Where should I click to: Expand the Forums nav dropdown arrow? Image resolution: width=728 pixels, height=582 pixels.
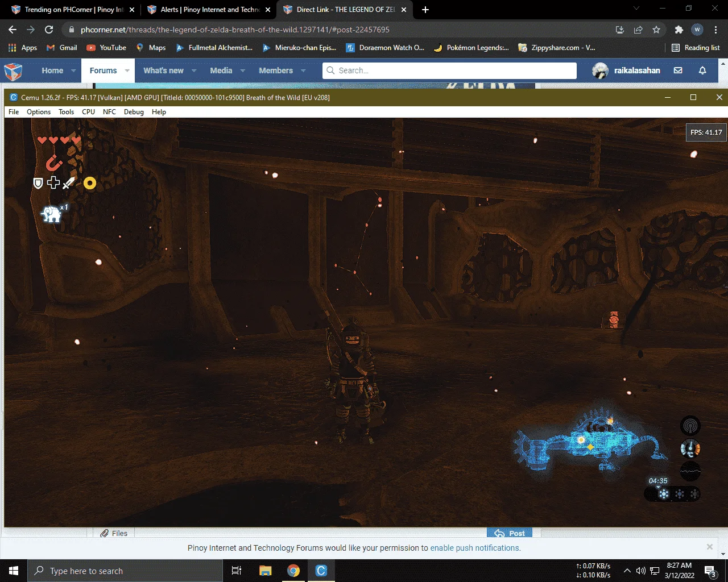pyautogui.click(x=127, y=70)
